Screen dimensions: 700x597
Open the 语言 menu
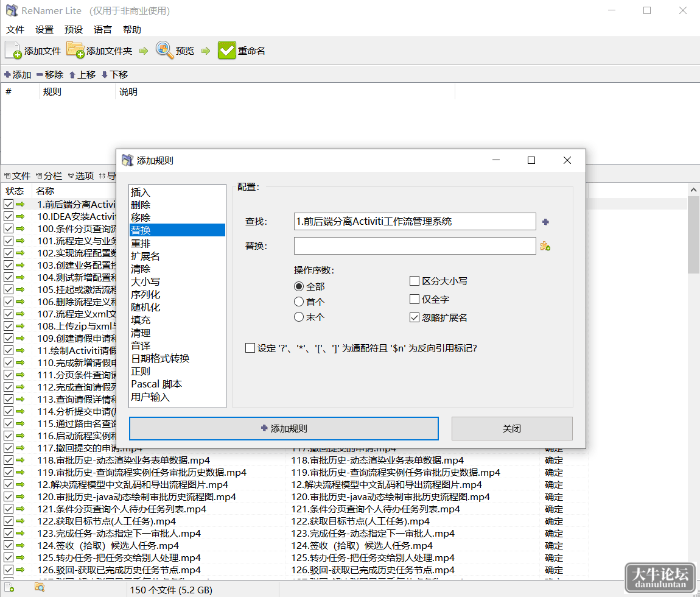(103, 29)
